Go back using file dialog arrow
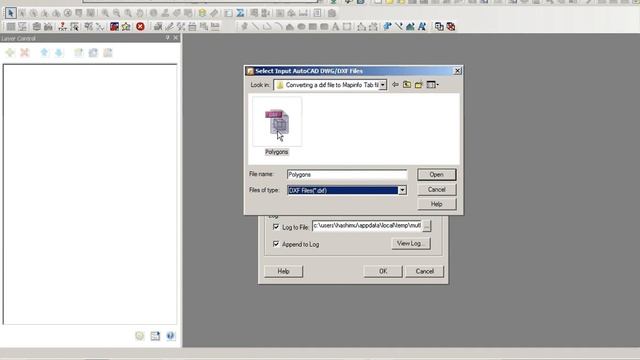 [x=395, y=84]
